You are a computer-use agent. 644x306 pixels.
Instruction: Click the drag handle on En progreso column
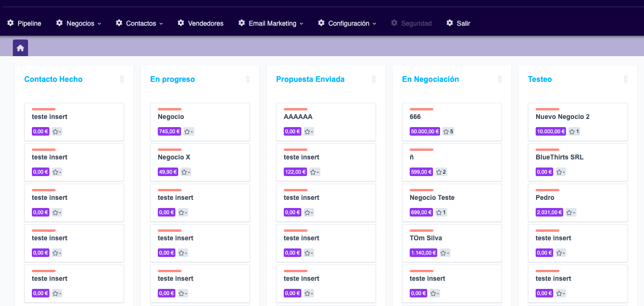click(248, 79)
